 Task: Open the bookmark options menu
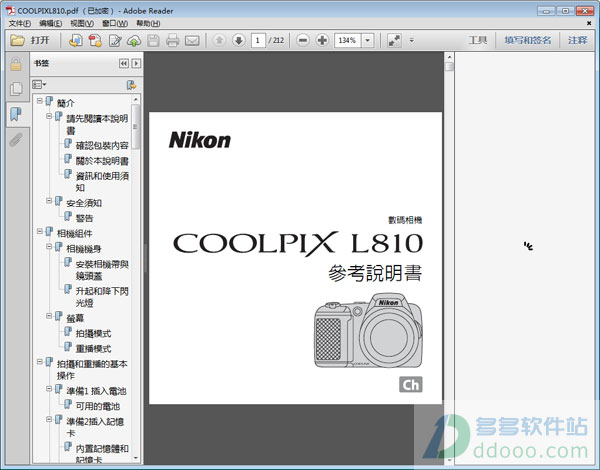click(39, 84)
